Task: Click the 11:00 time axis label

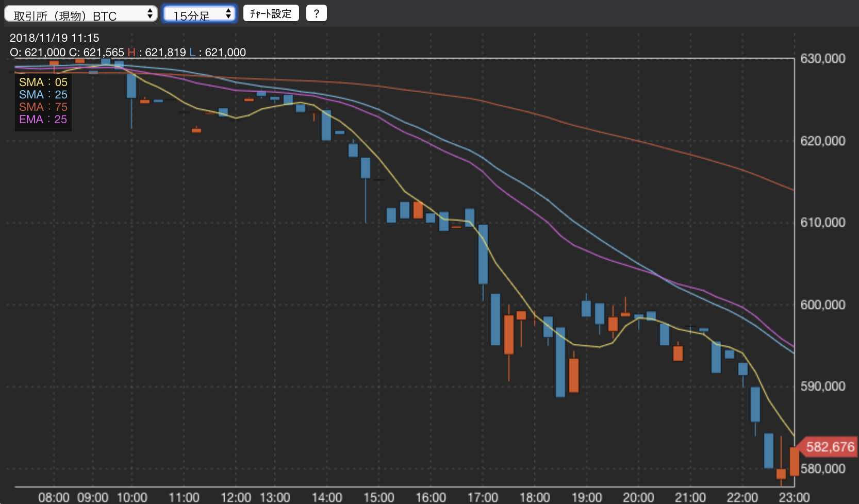Action: click(x=184, y=497)
